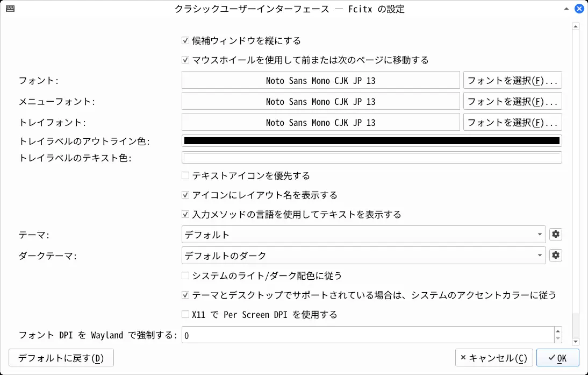The width and height of the screenshot is (588, 375).
Task: Choose font with フォントを選択 for フォント row
Action: coord(512,81)
